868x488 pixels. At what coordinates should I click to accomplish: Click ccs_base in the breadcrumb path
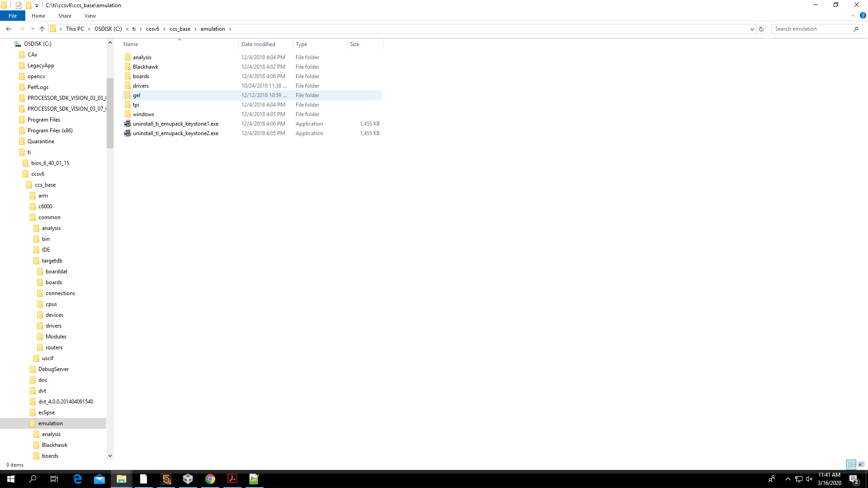click(180, 29)
